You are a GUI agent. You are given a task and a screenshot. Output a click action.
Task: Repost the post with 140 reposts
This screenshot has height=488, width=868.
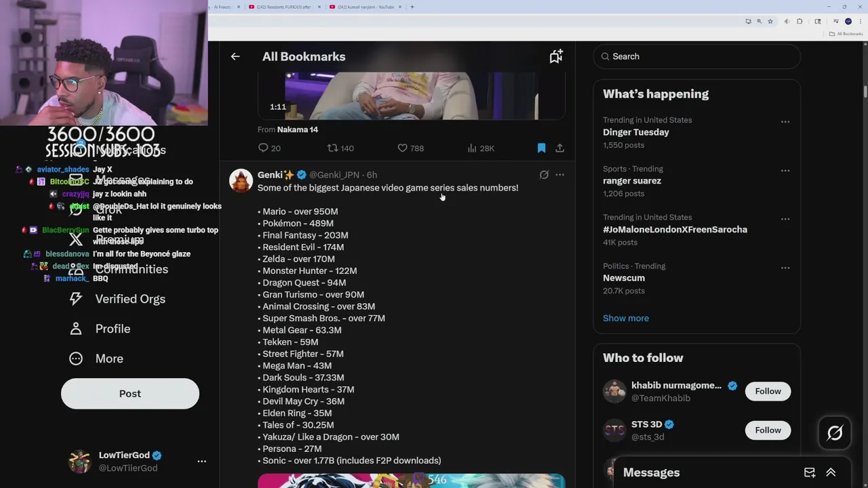coord(340,148)
